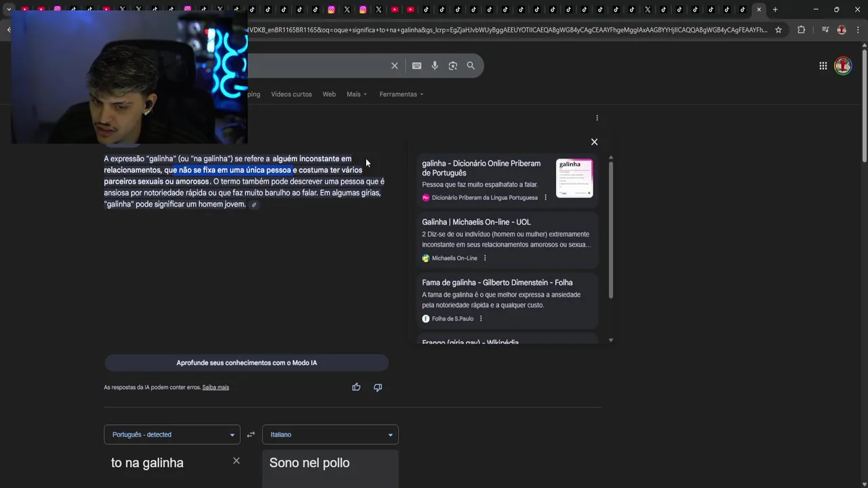Viewport: 868px width, 488px height.
Task: Open a new browser tab
Action: click(775, 9)
